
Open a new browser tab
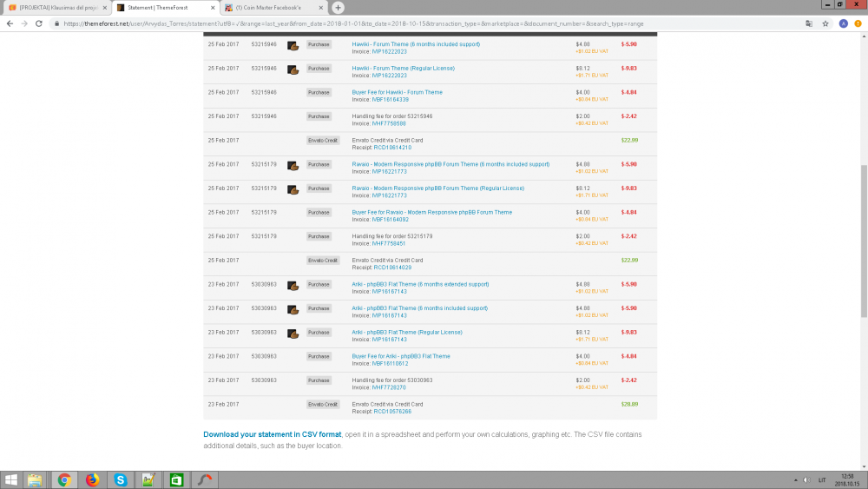pos(339,7)
